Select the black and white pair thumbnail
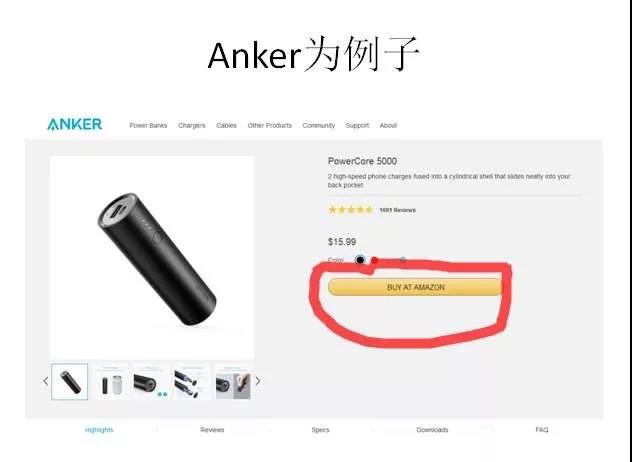 pyautogui.click(x=110, y=381)
